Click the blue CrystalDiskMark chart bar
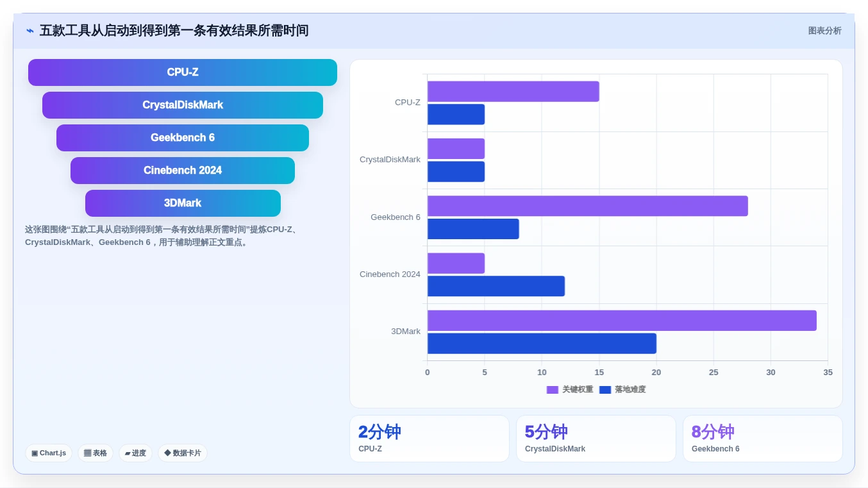Viewport: 868px width, 488px height. point(456,172)
